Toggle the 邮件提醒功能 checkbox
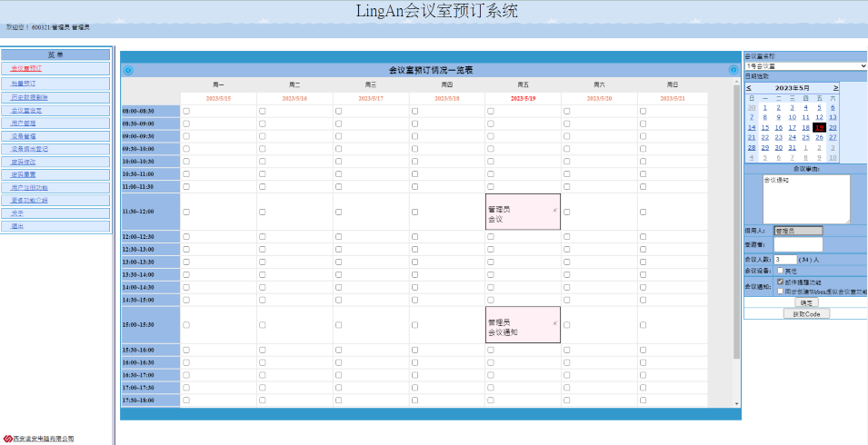Viewport: 868px width, 445px height. pos(781,282)
